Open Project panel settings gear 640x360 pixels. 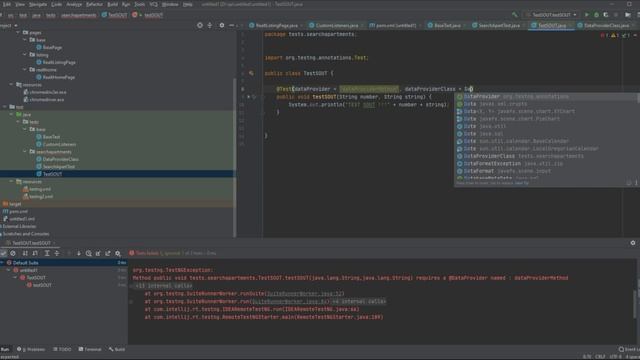(222, 25)
